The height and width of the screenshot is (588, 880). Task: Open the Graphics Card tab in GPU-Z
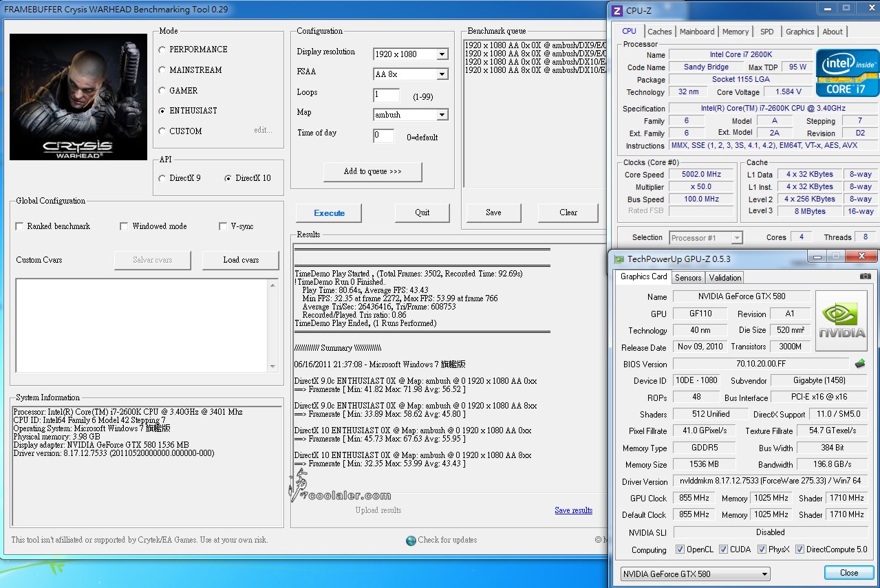coord(644,276)
